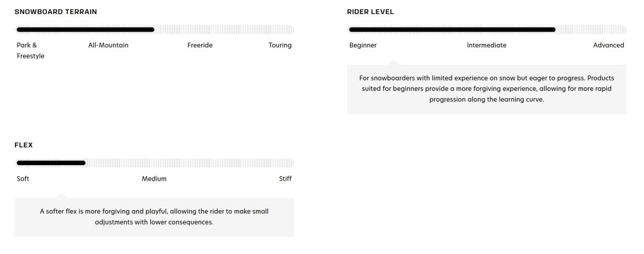This screenshot has height=254, width=644.
Task: Click the Flex slider bar
Action: (x=155, y=163)
